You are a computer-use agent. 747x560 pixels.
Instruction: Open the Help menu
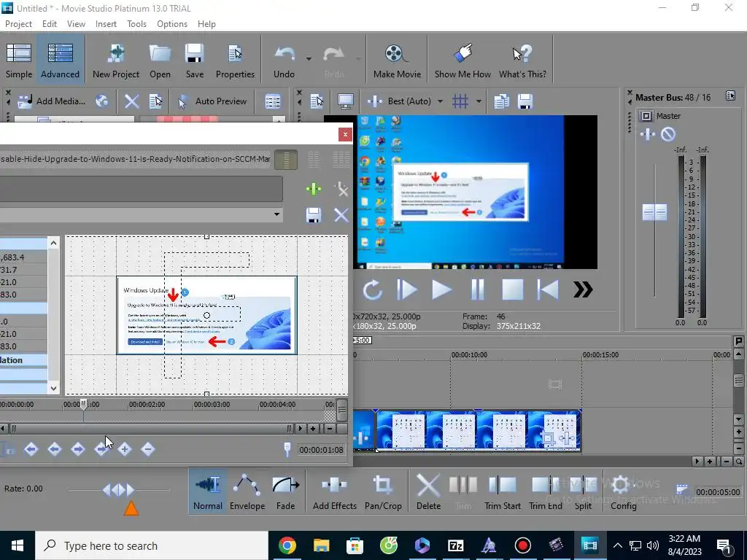tap(206, 24)
